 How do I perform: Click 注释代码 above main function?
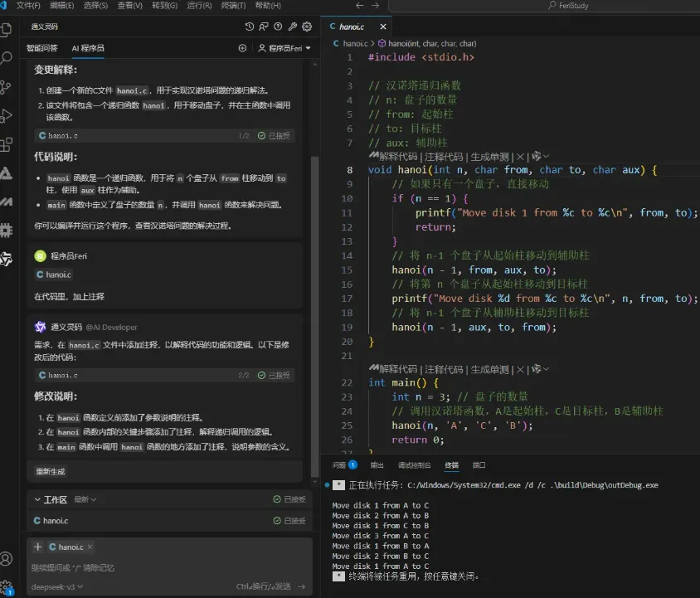click(444, 369)
